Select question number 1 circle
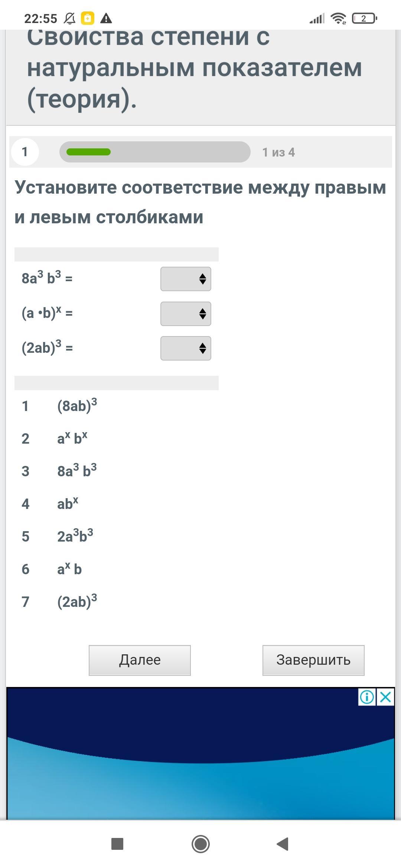The image size is (401, 868). [x=25, y=152]
